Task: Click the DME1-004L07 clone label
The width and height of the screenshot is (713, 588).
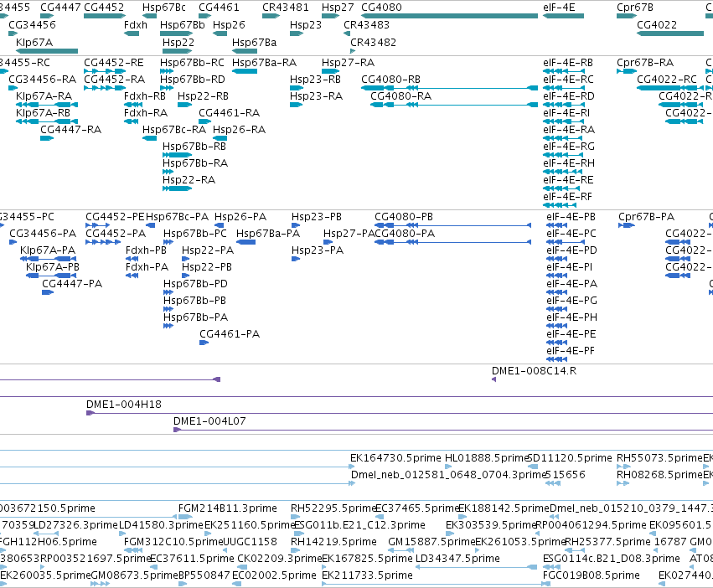Action: point(209,421)
